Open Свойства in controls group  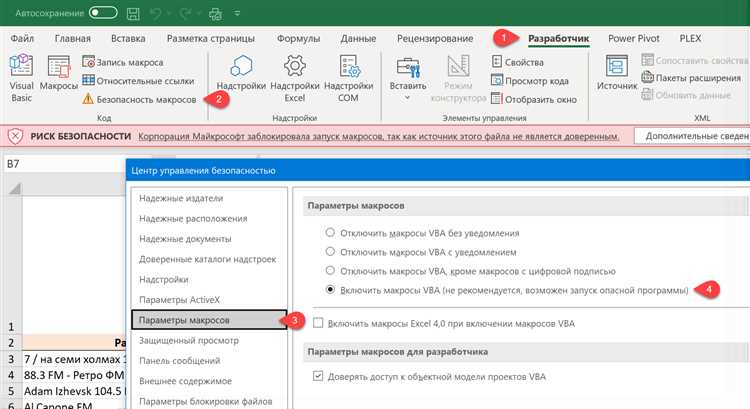click(x=518, y=62)
